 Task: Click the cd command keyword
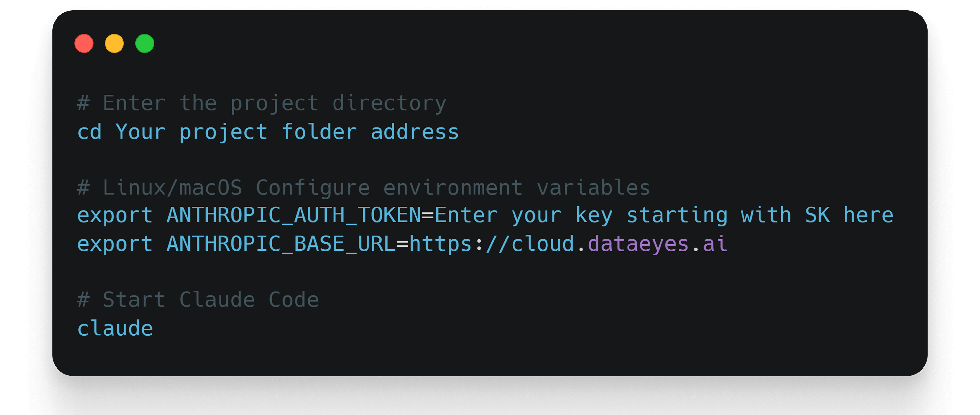tap(90, 132)
